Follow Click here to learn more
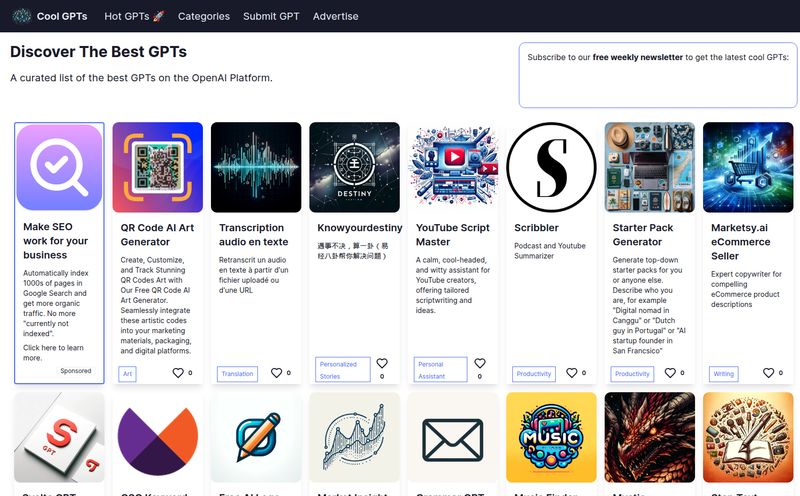This screenshot has height=496, width=800. pos(53,353)
